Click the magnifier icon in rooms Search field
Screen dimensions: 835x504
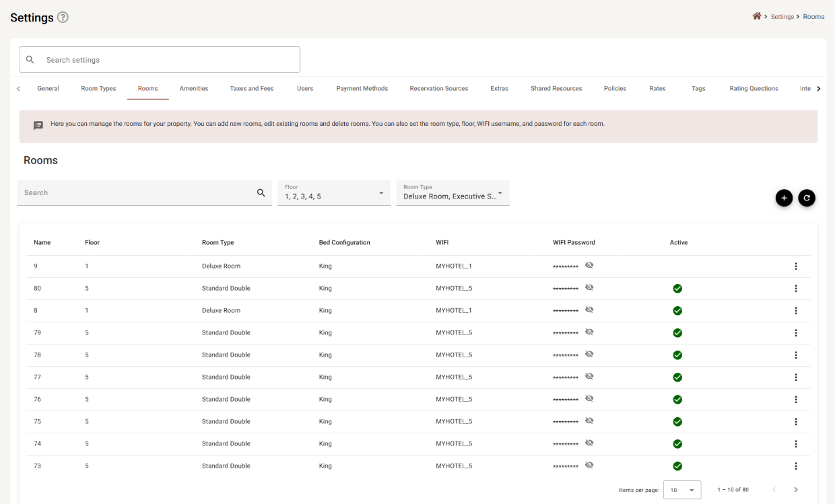click(x=261, y=192)
